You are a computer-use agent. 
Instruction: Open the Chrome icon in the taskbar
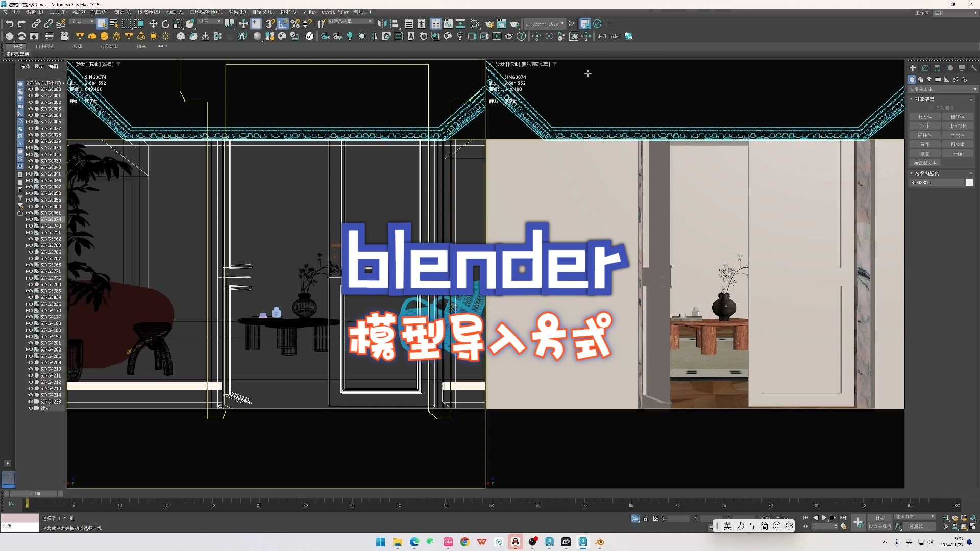[x=464, y=542]
